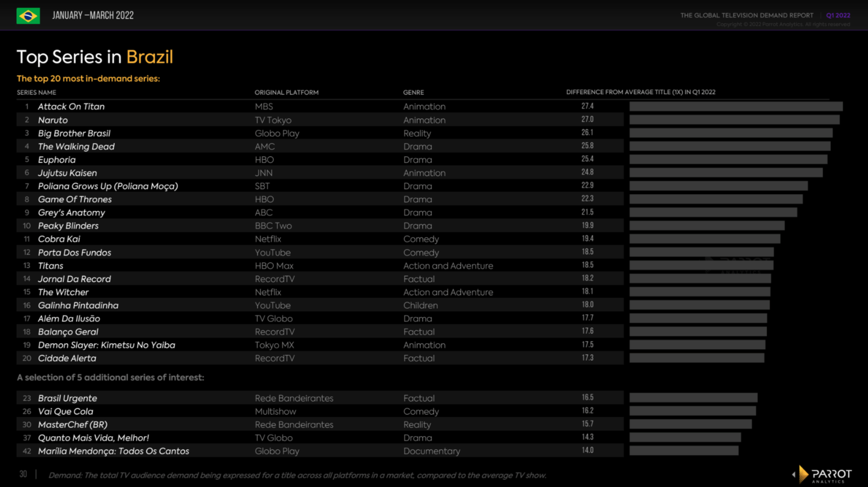Viewport: 868px width, 487px height.
Task: Click the page number 30
Action: pos(23,474)
